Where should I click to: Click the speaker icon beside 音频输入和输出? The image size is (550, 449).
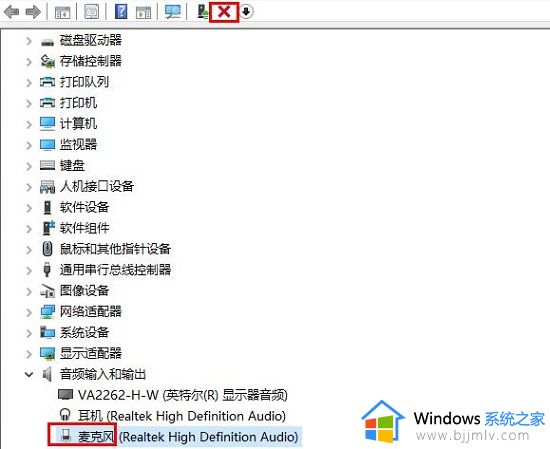coord(47,374)
